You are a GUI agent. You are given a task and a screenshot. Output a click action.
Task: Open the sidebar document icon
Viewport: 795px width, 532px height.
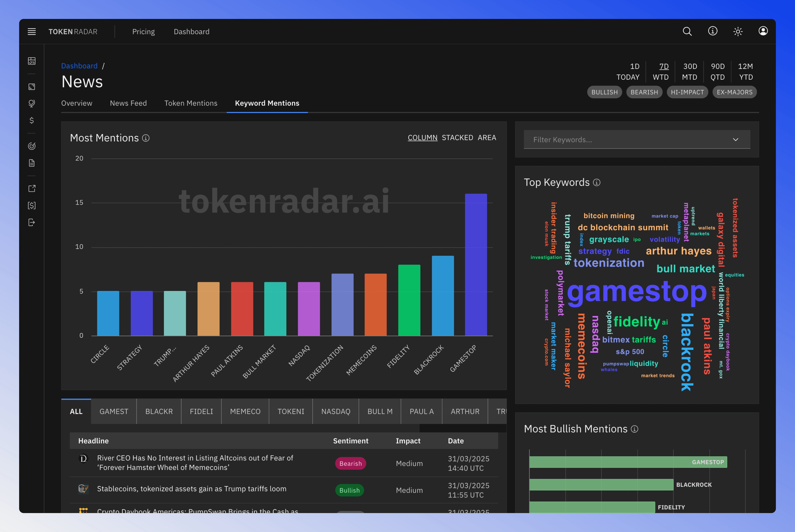tap(32, 163)
